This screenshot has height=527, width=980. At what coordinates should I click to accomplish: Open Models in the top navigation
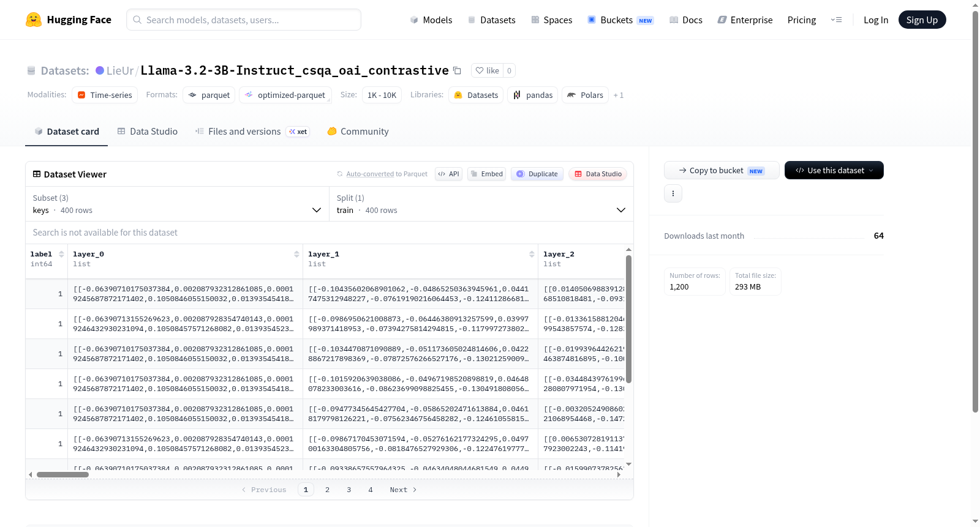coord(431,20)
